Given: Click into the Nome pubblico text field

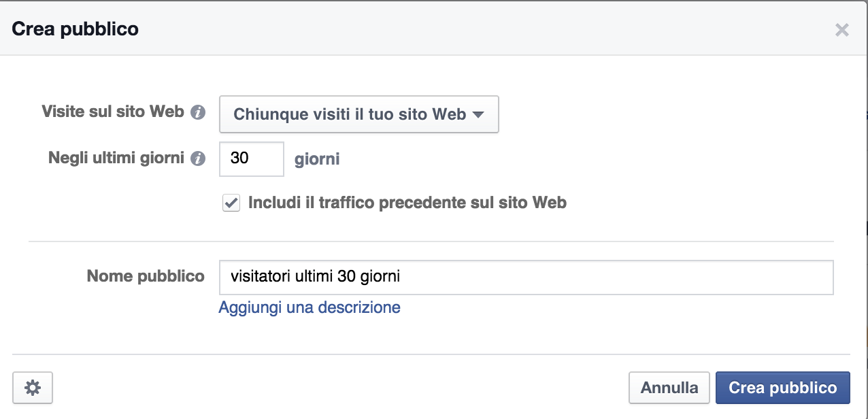Looking at the screenshot, I should [526, 277].
